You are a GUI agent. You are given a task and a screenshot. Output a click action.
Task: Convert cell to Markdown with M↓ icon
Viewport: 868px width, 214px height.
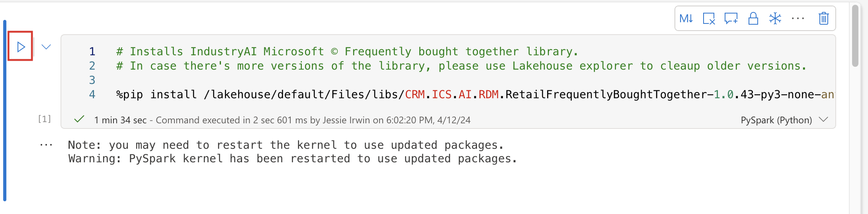tap(686, 19)
